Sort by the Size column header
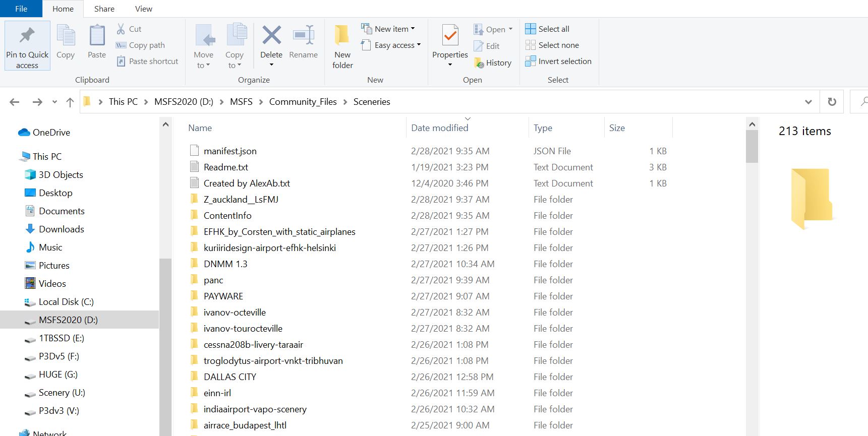The image size is (868, 436). tap(617, 128)
